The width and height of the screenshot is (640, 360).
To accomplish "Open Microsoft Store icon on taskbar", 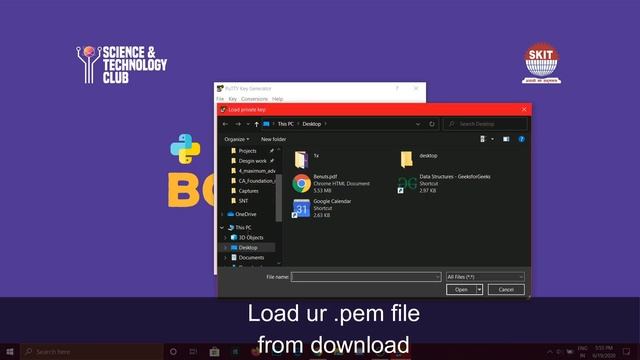I will click(x=214, y=351).
